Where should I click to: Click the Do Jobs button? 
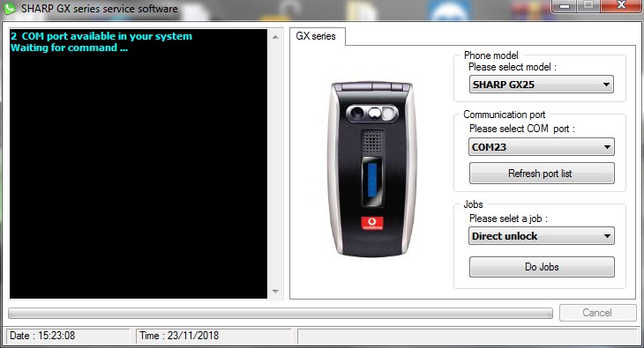(542, 267)
